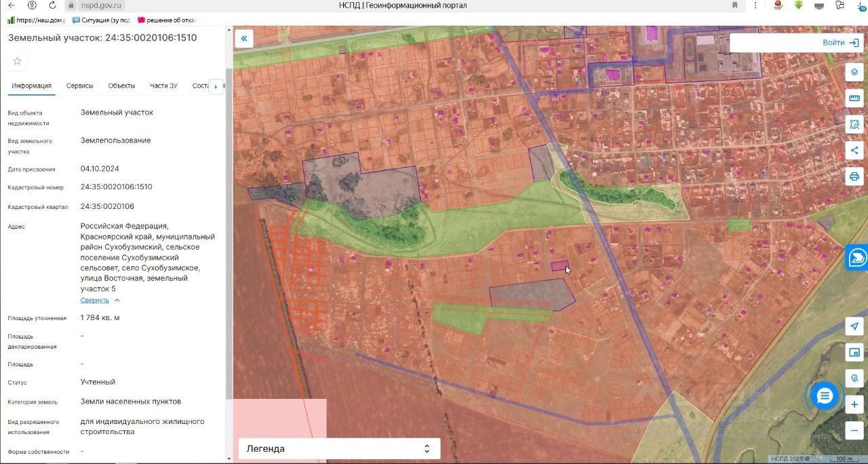This screenshot has height=464, width=868.
Task: Activate the area search selection tool
Action: click(x=854, y=125)
